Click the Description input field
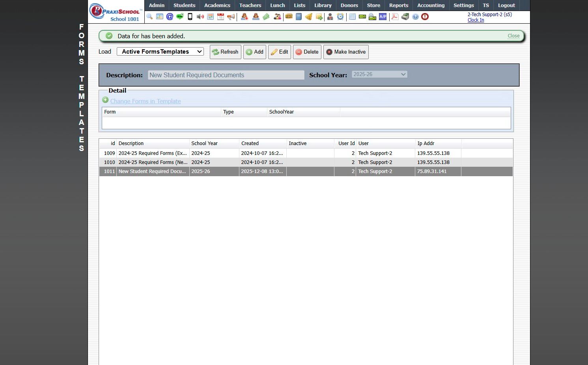The width and height of the screenshot is (588, 365). 226,75
